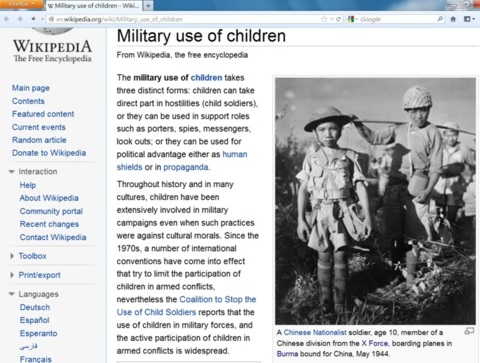
Task: Expand the Toolbox section
Action: click(28, 256)
